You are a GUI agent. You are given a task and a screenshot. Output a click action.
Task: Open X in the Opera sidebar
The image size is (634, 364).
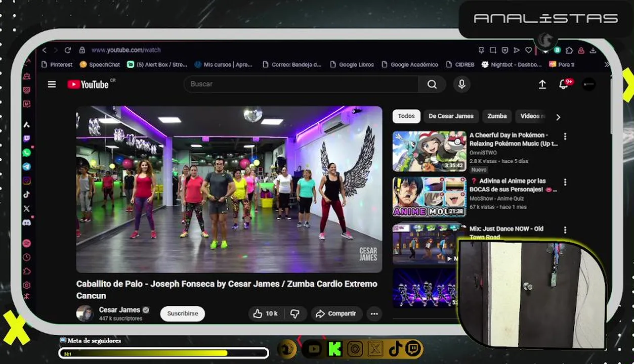(x=27, y=208)
